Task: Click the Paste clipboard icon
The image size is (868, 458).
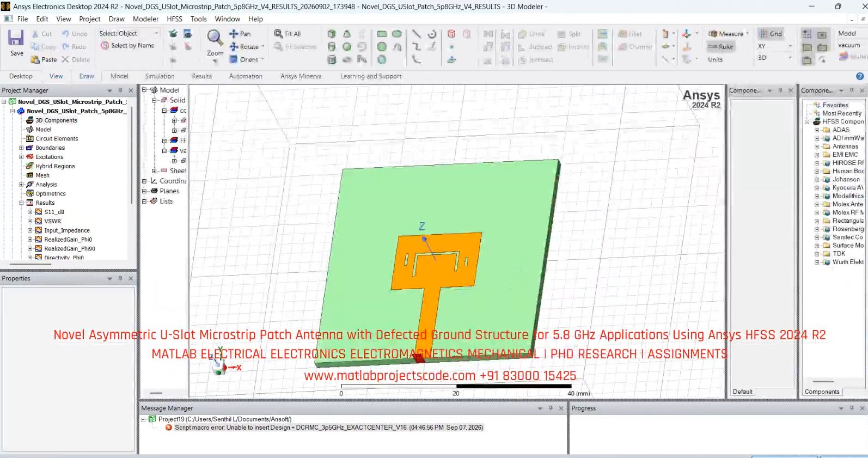Action: pos(35,59)
